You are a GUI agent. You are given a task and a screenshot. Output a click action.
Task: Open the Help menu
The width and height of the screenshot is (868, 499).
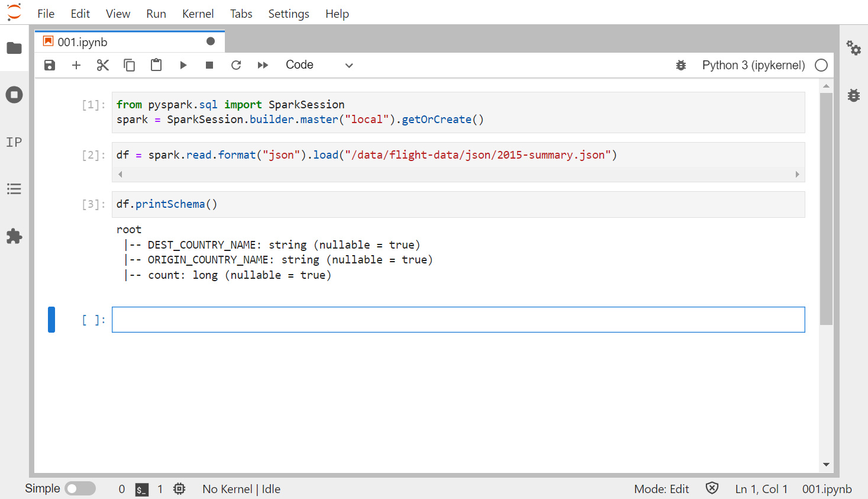pyautogui.click(x=337, y=14)
